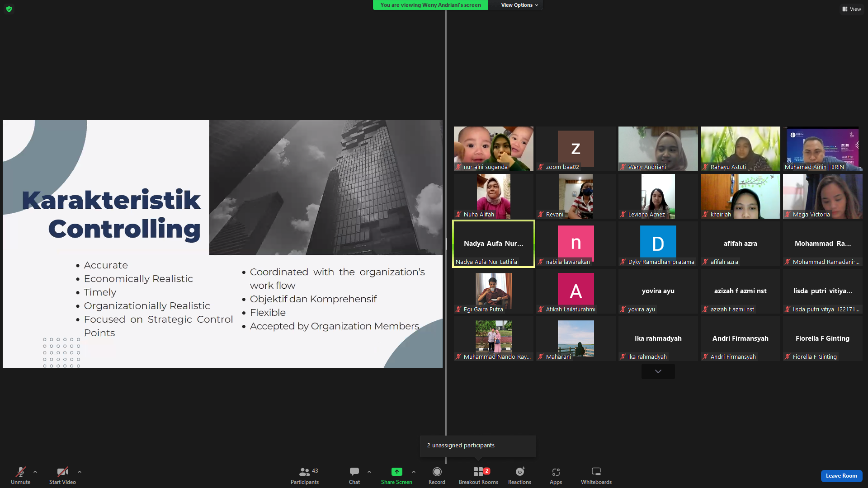Screen dimensions: 868x488
Task: Open audio options arrow next to Unmute
Action: pyautogui.click(x=35, y=472)
